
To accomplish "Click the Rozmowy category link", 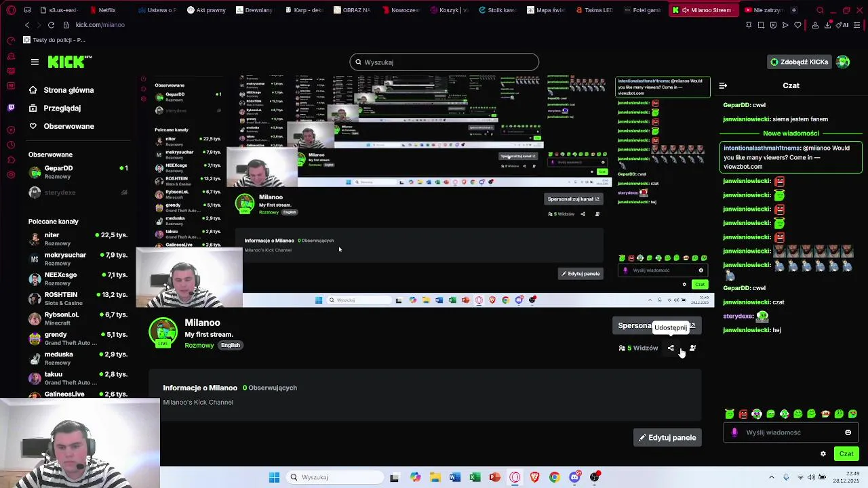I will pyautogui.click(x=199, y=345).
